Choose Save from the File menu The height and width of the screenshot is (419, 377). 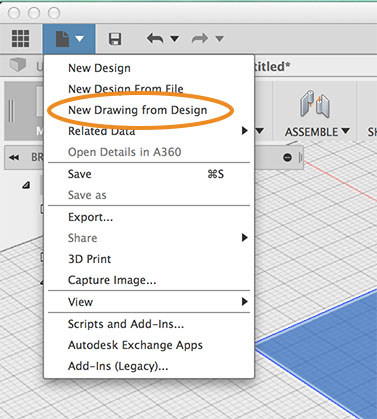tap(149, 174)
